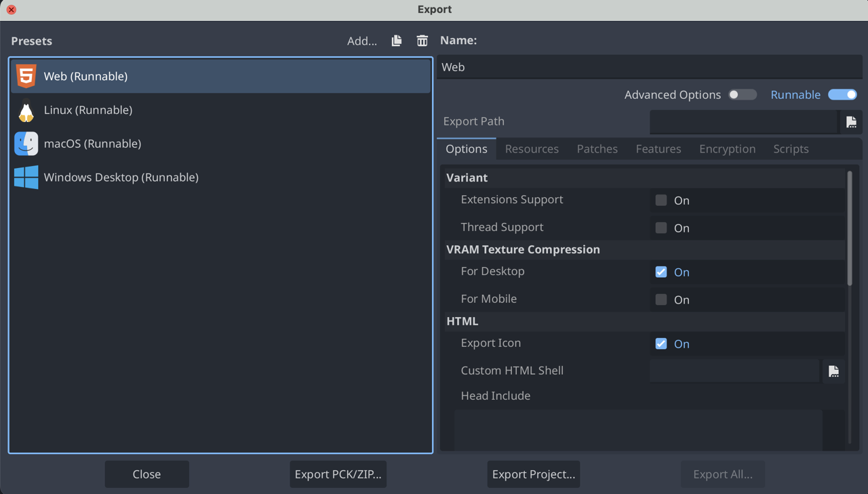Click the Linux penguin preset icon
The width and height of the screenshot is (868, 494).
[x=26, y=110]
